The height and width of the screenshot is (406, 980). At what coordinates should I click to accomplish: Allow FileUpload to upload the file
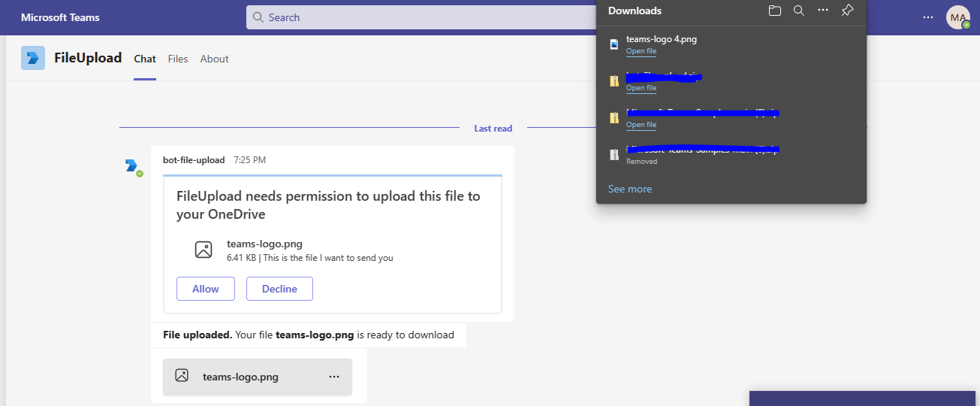(206, 289)
